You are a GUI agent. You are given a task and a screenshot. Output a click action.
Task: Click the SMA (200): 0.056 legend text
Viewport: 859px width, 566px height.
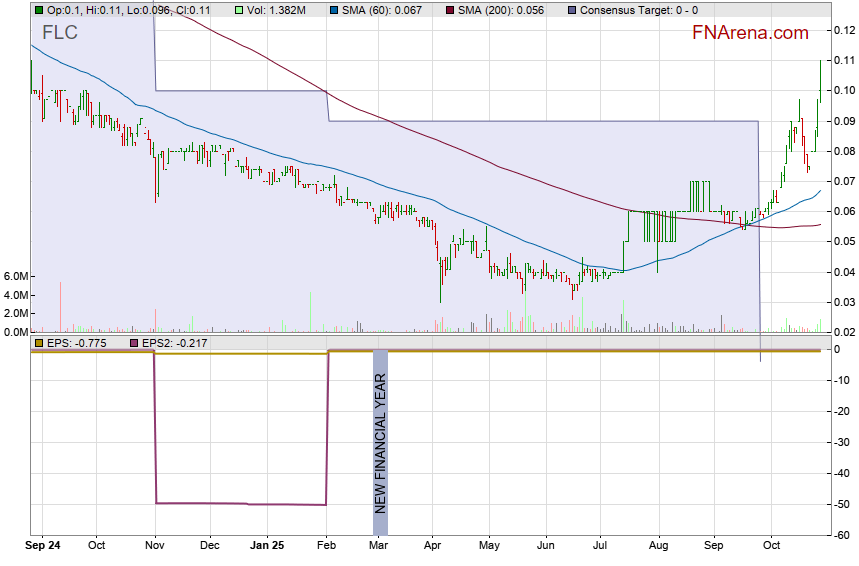501,9
